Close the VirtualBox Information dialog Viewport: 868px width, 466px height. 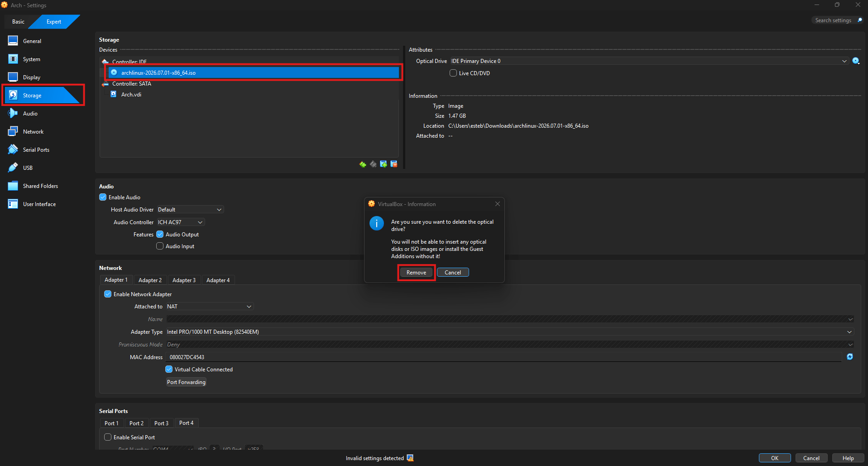(498, 204)
